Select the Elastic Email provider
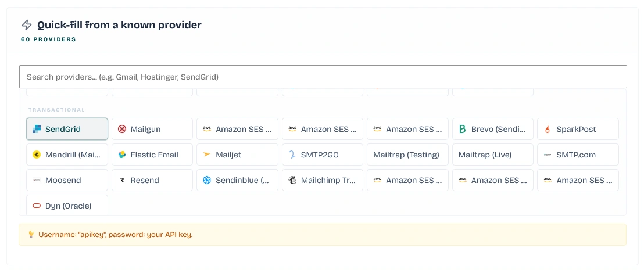Screen dimensions: 644x273 point(152,155)
